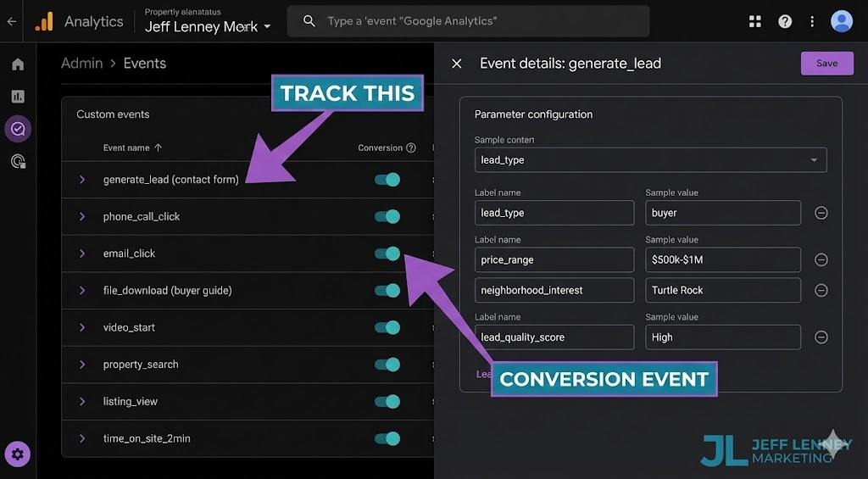Open the Home icon in sidebar
The image size is (868, 479).
pyautogui.click(x=18, y=64)
